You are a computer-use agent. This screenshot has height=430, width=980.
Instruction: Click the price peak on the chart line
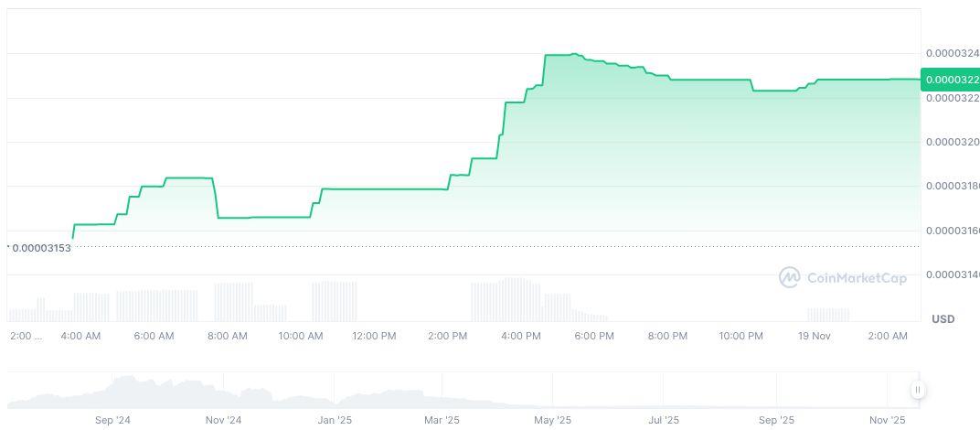pyautogui.click(x=573, y=54)
